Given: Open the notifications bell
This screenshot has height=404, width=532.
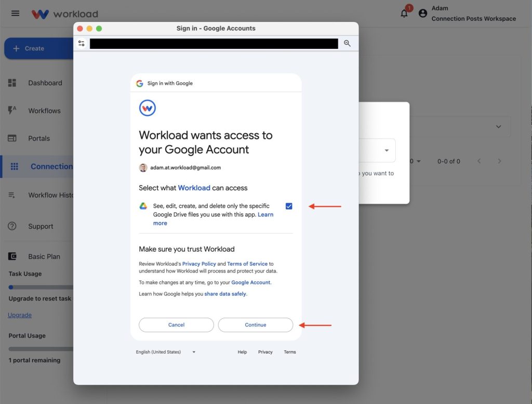Looking at the screenshot, I should click(x=404, y=13).
